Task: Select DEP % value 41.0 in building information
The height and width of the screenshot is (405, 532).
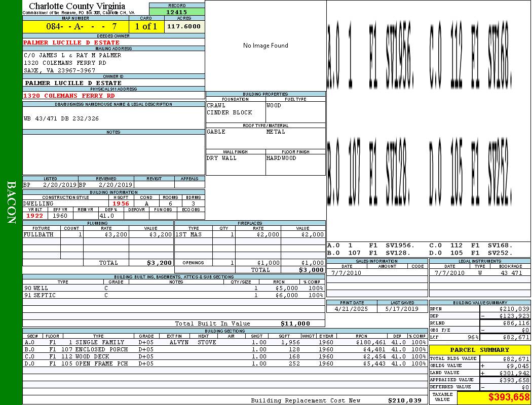Action: tap(106, 216)
